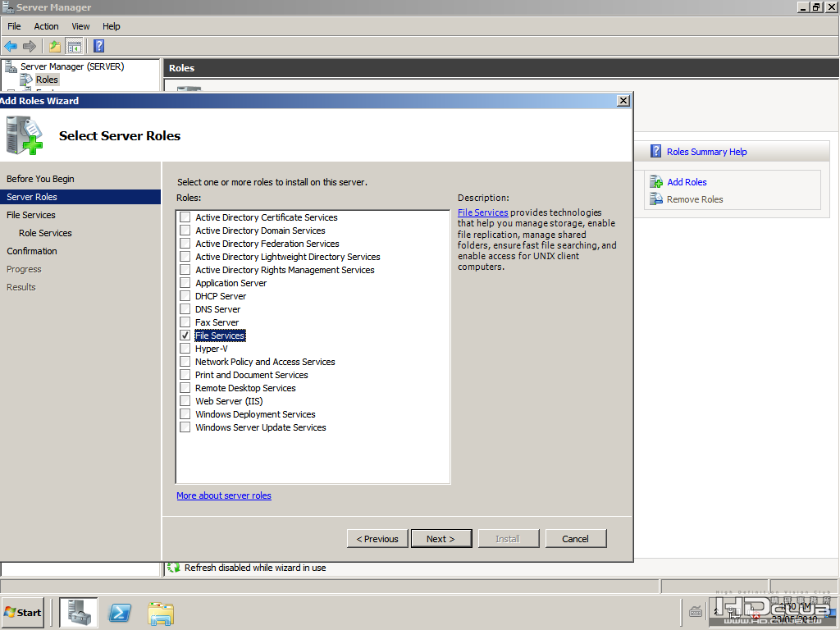Check the Web Server (IIS) role
840x630 pixels.
pyautogui.click(x=185, y=400)
